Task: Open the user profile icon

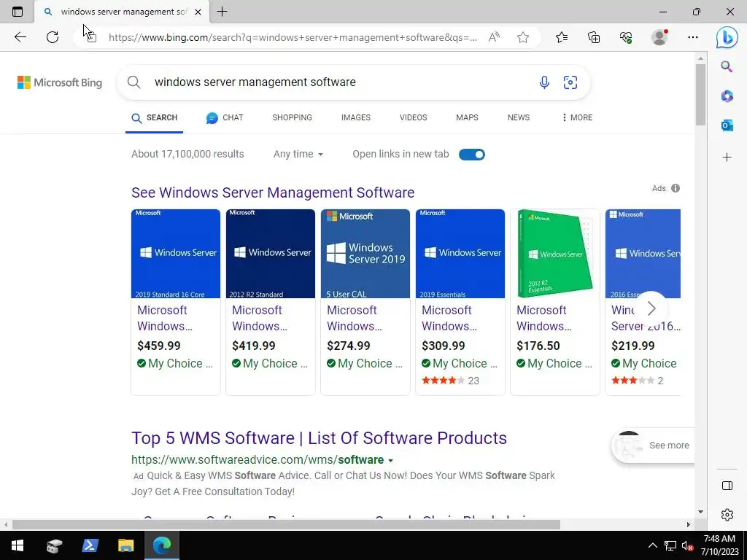Action: 659,37
